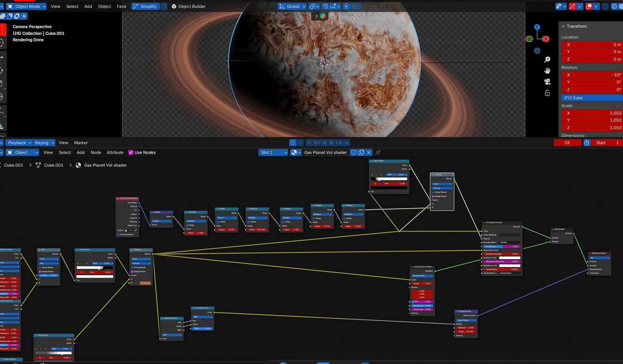Click the green Y axis gizmo ball

click(529, 39)
